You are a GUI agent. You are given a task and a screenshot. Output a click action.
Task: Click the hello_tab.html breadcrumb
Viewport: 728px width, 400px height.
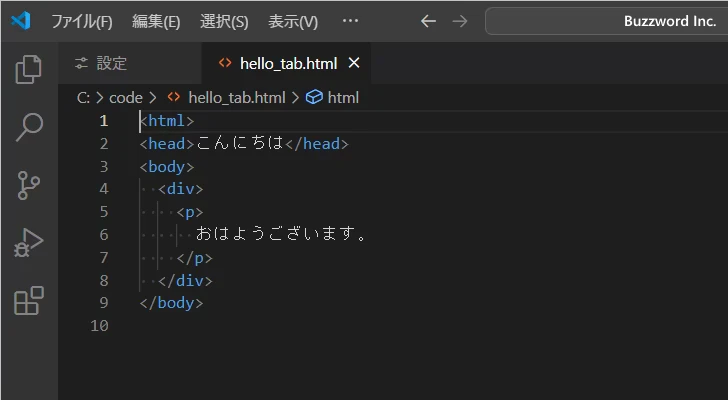tap(226, 98)
